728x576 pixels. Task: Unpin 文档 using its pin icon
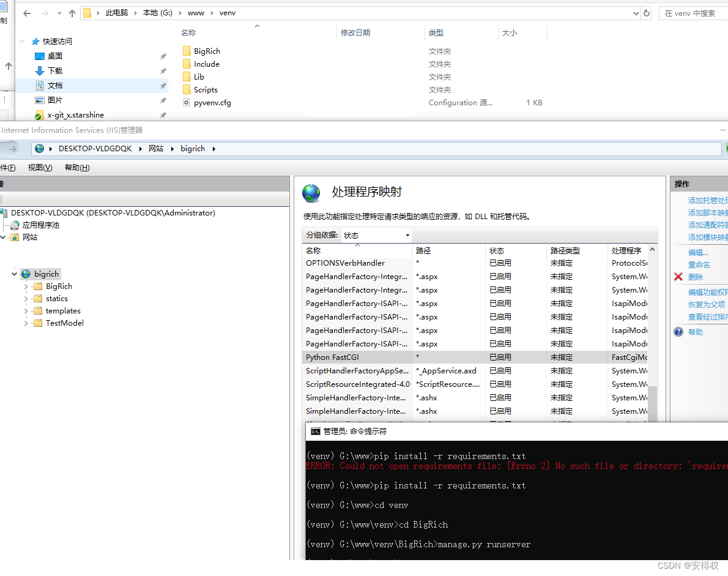click(x=163, y=86)
